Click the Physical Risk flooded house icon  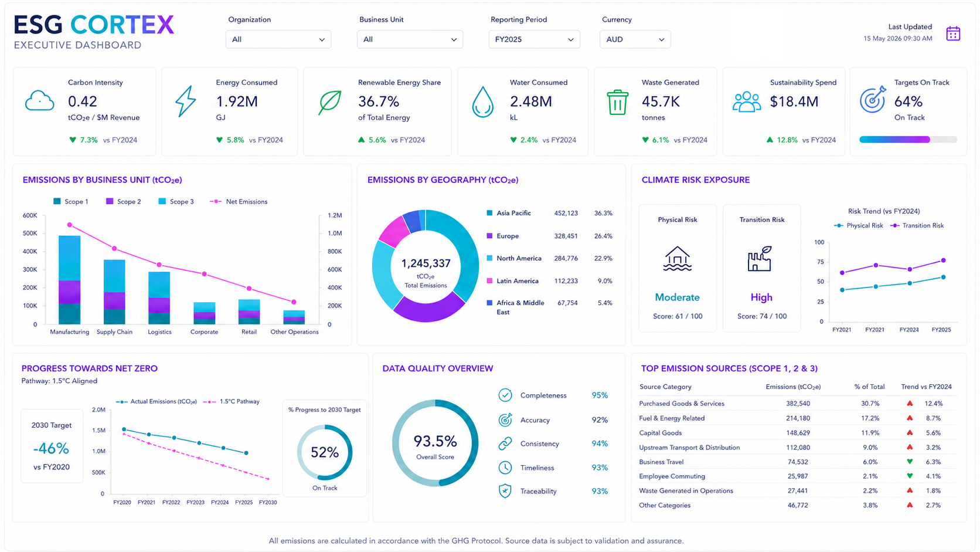[x=678, y=259]
